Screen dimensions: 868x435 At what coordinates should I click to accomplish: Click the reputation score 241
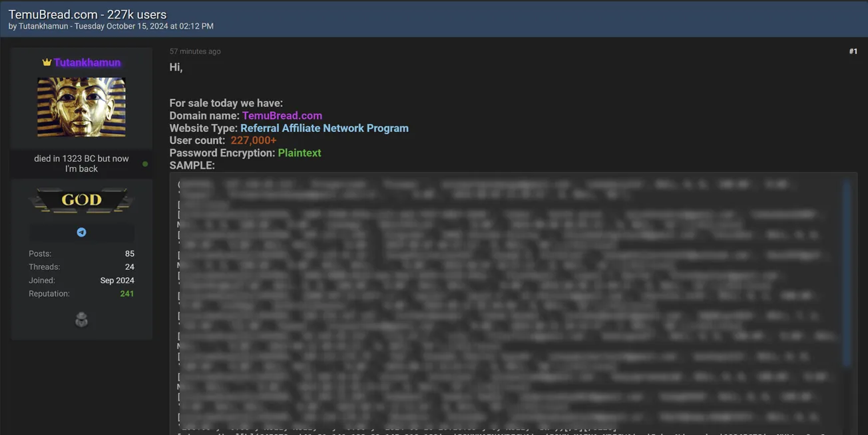pos(126,294)
